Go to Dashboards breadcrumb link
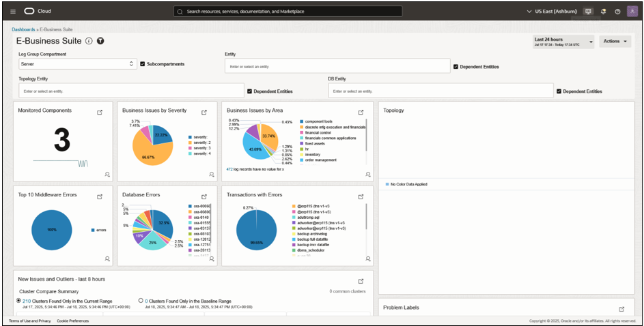This screenshot has height=326, width=644. 23,29
